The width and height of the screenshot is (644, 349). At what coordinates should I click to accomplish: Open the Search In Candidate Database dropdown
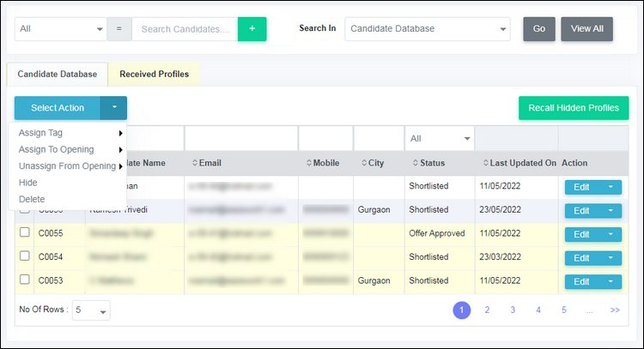tap(428, 28)
